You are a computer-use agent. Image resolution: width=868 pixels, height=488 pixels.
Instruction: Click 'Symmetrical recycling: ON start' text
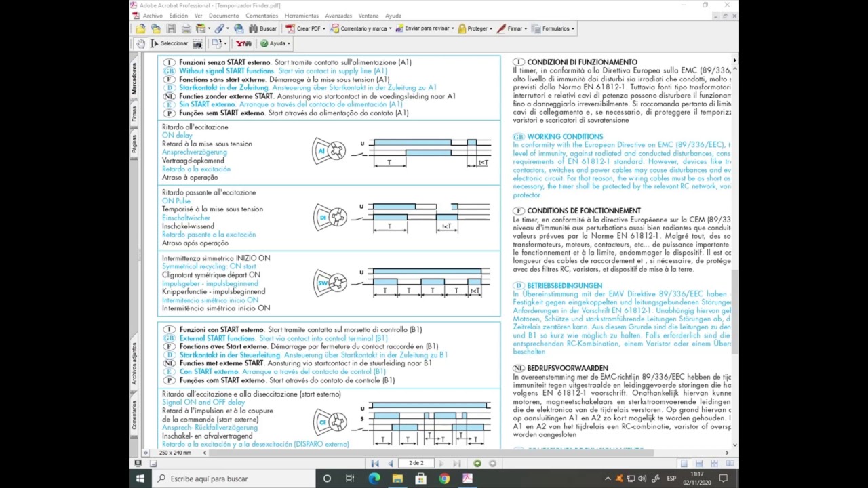pos(209,266)
